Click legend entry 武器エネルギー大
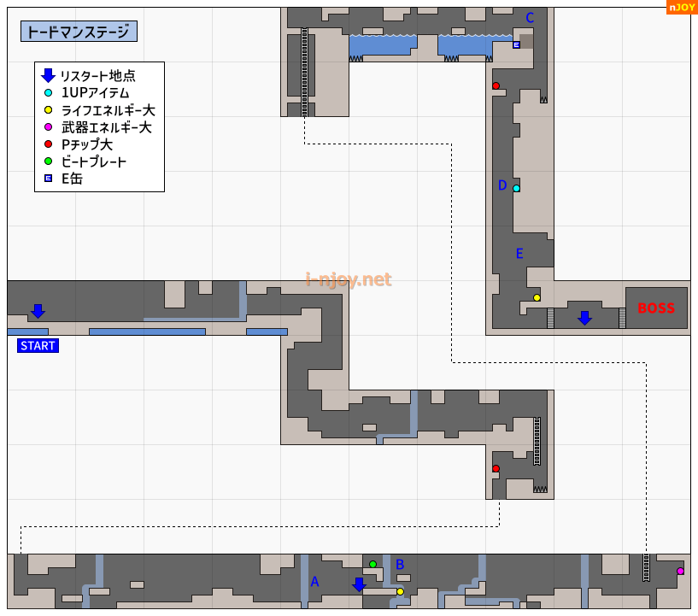This screenshot has width=698, height=616. [x=107, y=128]
